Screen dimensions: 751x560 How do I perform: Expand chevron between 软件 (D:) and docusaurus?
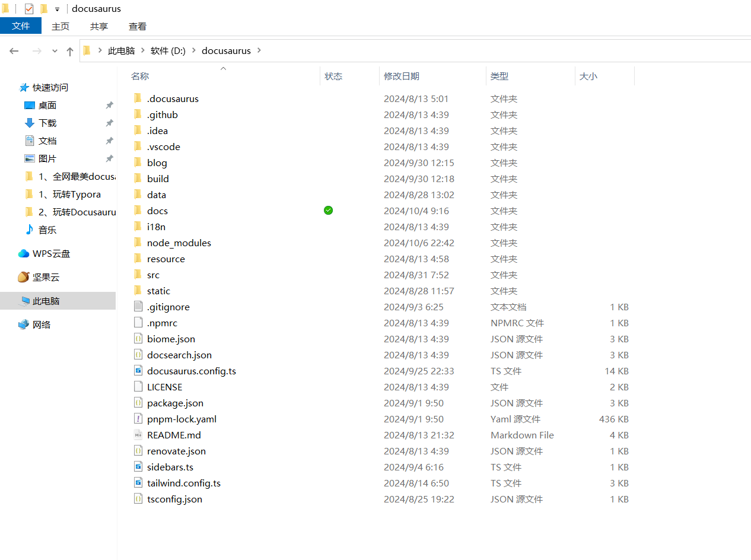(x=194, y=51)
